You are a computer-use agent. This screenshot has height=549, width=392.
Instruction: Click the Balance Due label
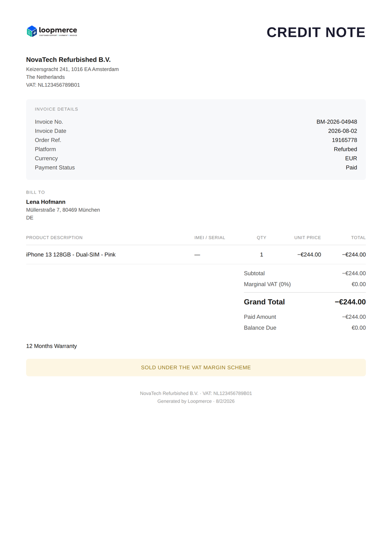click(x=260, y=328)
